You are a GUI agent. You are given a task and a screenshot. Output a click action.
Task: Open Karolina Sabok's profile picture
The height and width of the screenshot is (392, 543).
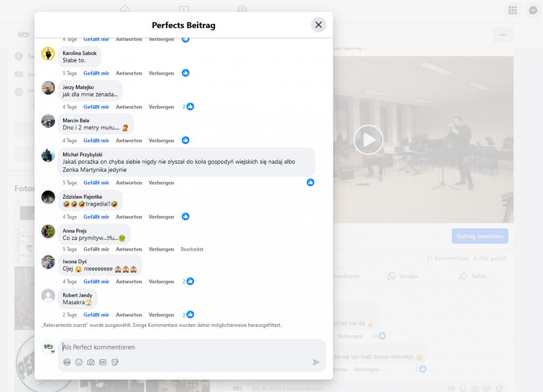48,54
